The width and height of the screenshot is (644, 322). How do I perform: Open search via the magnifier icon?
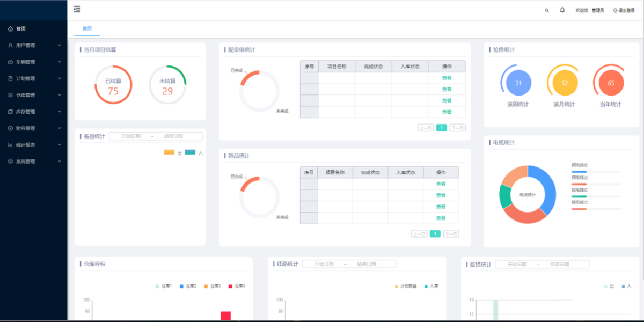[547, 10]
